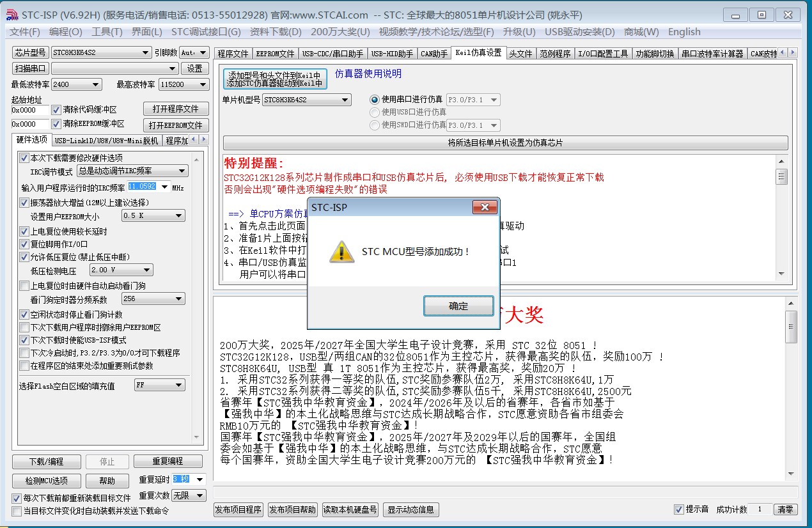Toggle 每次下载前都重新装载目标文件 checkbox
Screen dimensions: 812x528
(17, 498)
